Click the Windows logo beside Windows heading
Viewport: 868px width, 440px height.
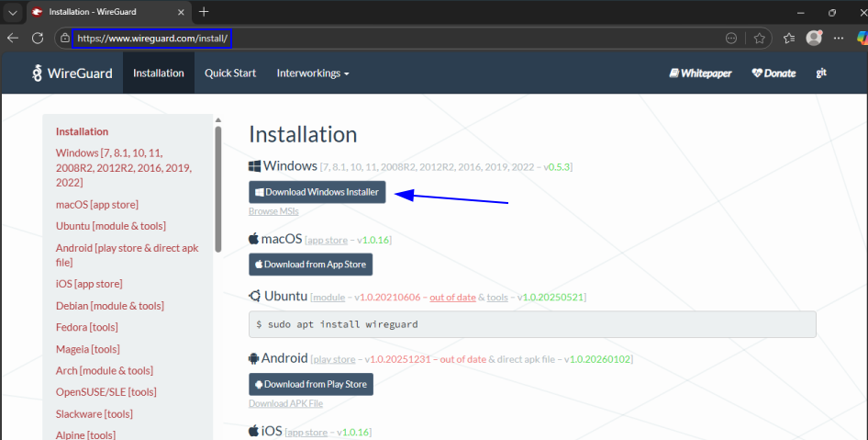click(255, 166)
